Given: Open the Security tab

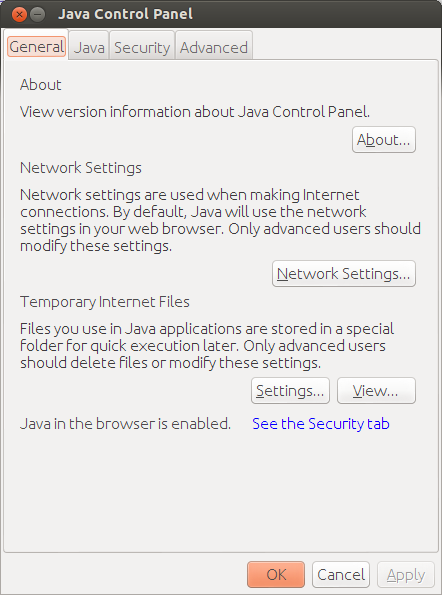Looking at the screenshot, I should tap(142, 47).
